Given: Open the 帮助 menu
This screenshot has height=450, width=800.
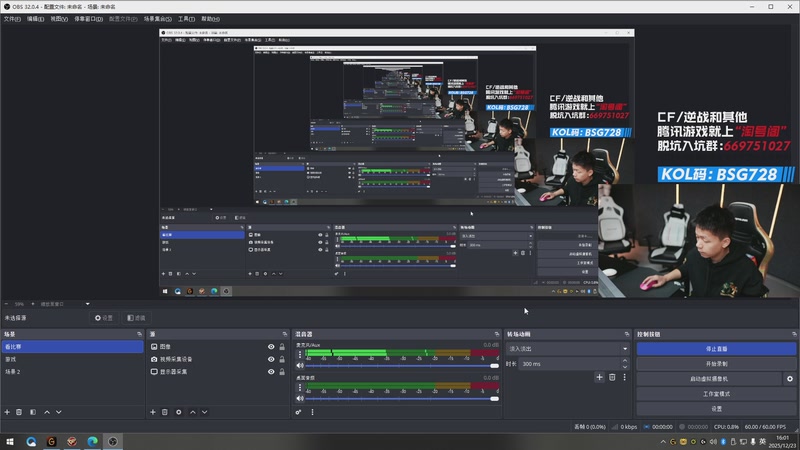Looking at the screenshot, I should [210, 19].
